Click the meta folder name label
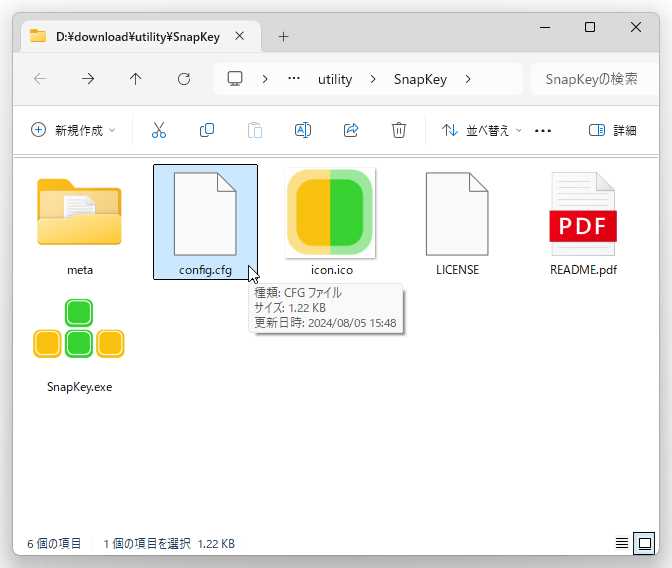This screenshot has width=672, height=568. click(80, 270)
